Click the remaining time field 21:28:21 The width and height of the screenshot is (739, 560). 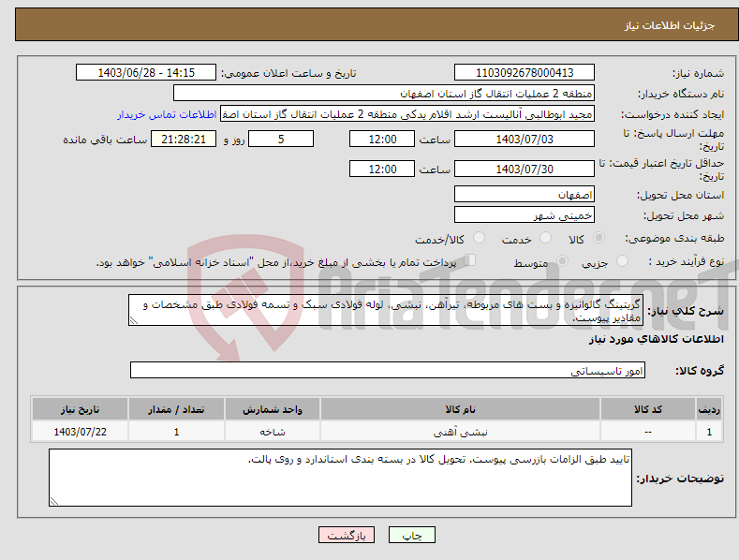[184, 139]
